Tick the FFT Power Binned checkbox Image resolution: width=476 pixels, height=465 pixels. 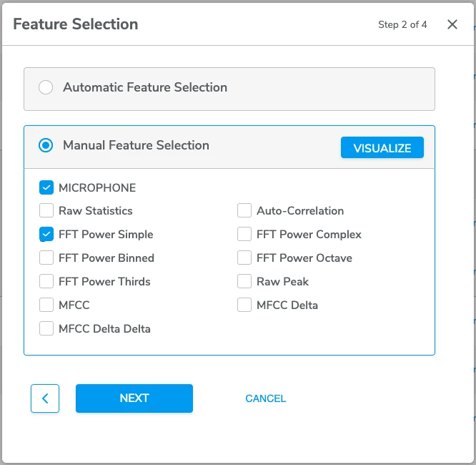[46, 258]
